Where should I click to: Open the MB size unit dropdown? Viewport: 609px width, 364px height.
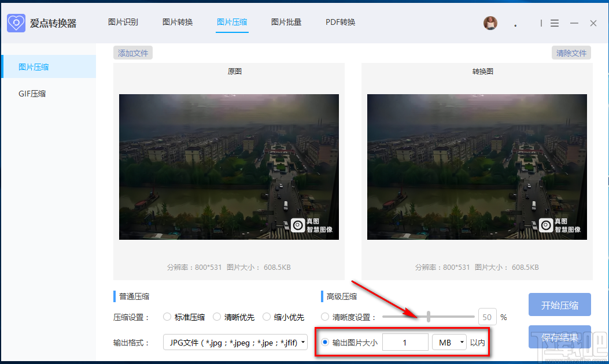449,342
